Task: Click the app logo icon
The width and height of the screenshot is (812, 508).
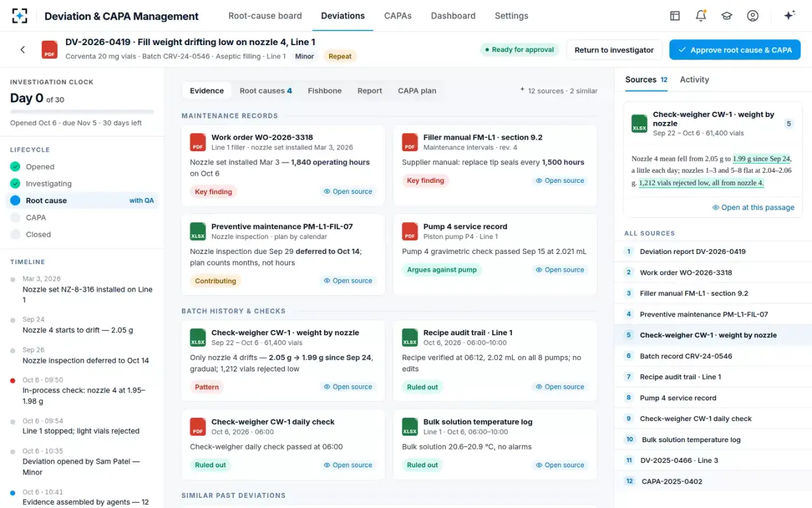Action: click(20, 16)
